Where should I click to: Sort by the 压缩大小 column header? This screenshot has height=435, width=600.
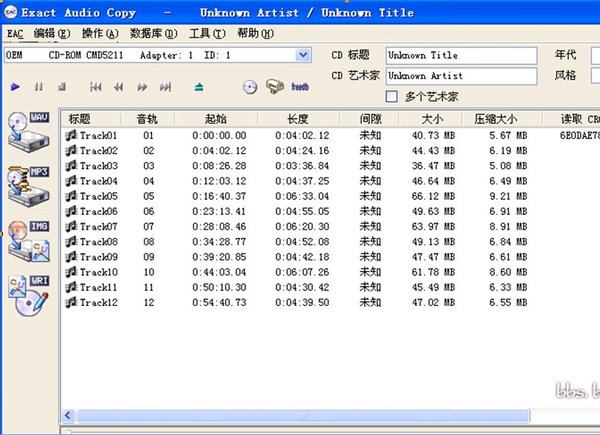tap(502, 119)
